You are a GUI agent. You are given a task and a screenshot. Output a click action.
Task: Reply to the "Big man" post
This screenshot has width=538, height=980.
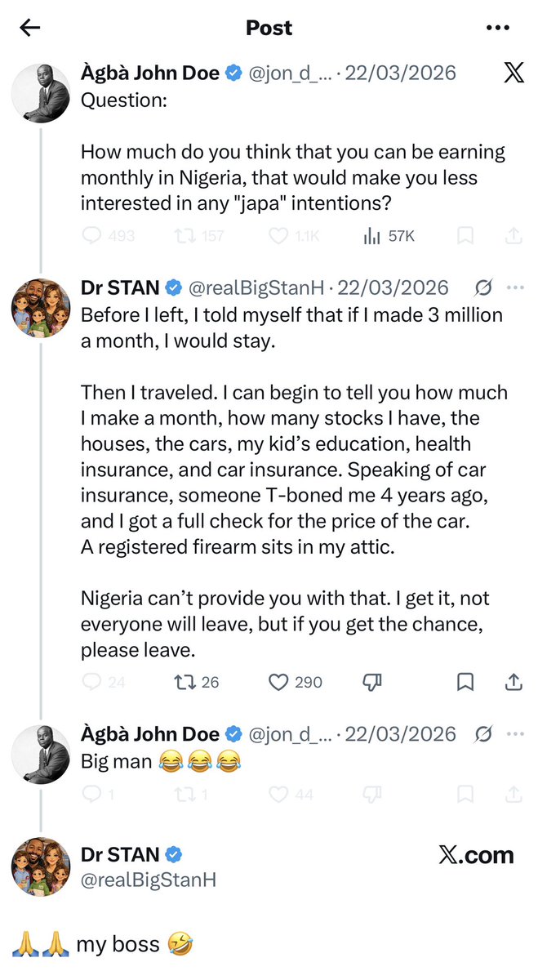pyautogui.click(x=91, y=793)
